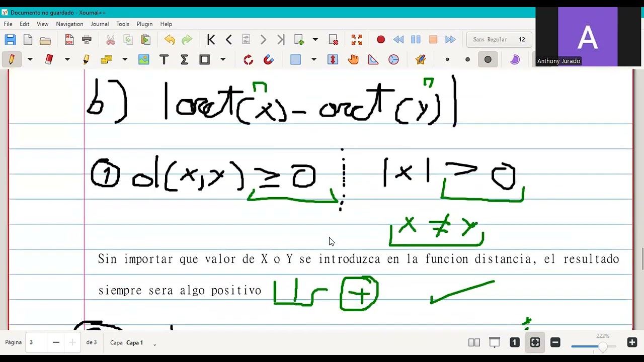644x362 pixels.
Task: Expand the selection tool dropdown arrow
Action: tap(314, 59)
